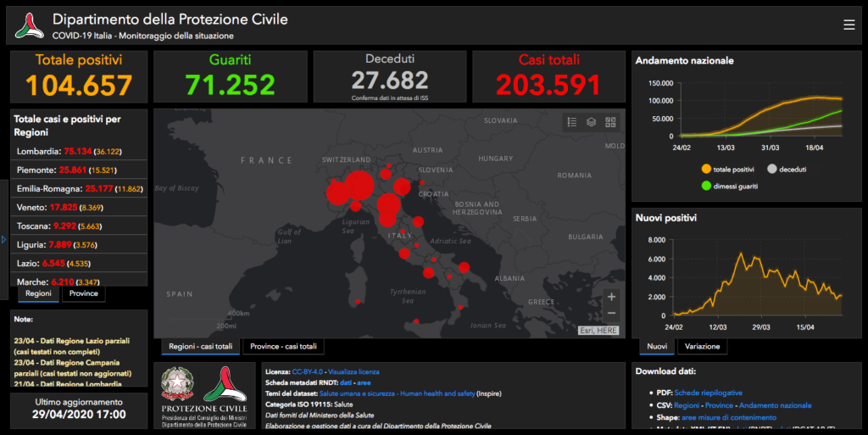Click the Protezione Civile logo in header

[29, 25]
